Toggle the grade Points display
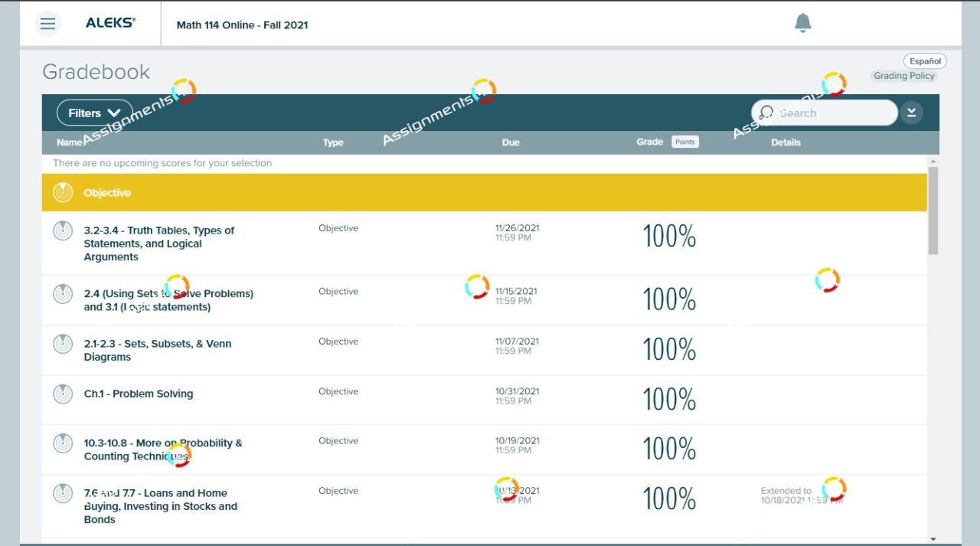The width and height of the screenshot is (980, 546). click(684, 142)
